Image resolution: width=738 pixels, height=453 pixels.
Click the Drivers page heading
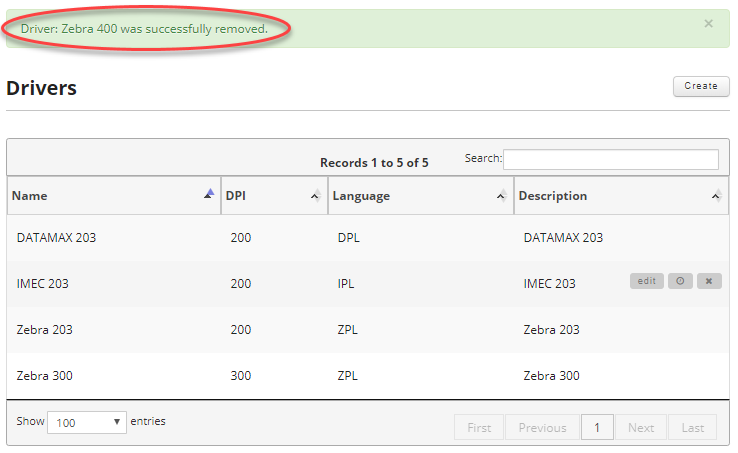coord(41,88)
